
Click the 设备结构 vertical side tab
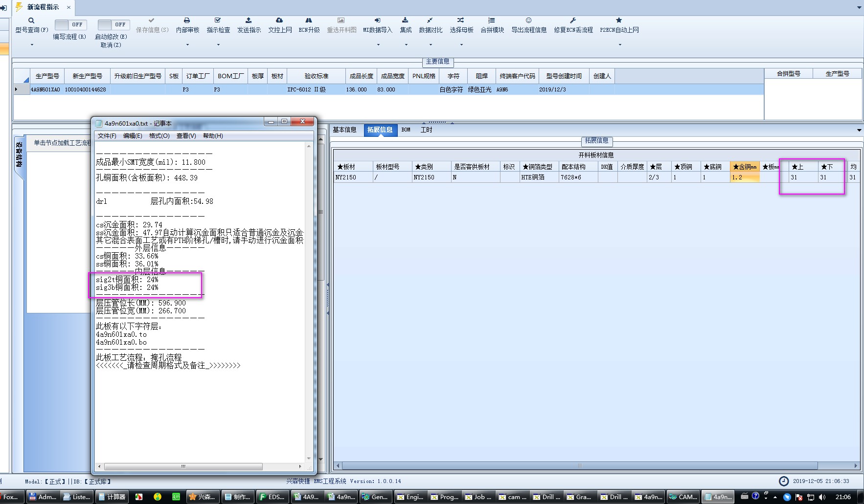coord(19,154)
